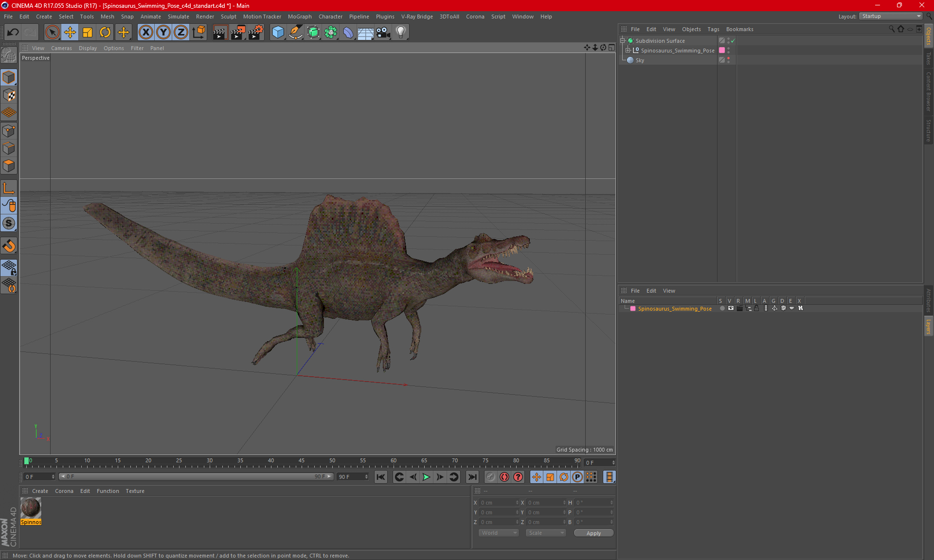
Task: Activate the Move tool in top toolbar
Action: coord(70,32)
